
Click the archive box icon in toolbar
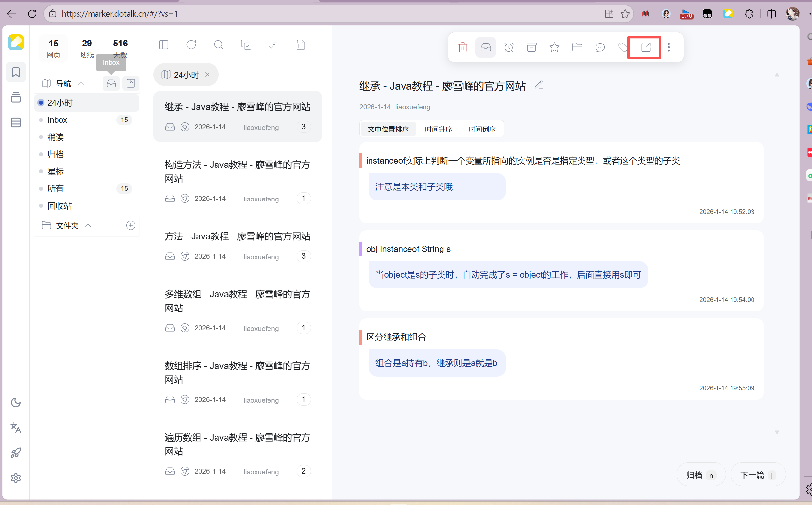(x=531, y=47)
